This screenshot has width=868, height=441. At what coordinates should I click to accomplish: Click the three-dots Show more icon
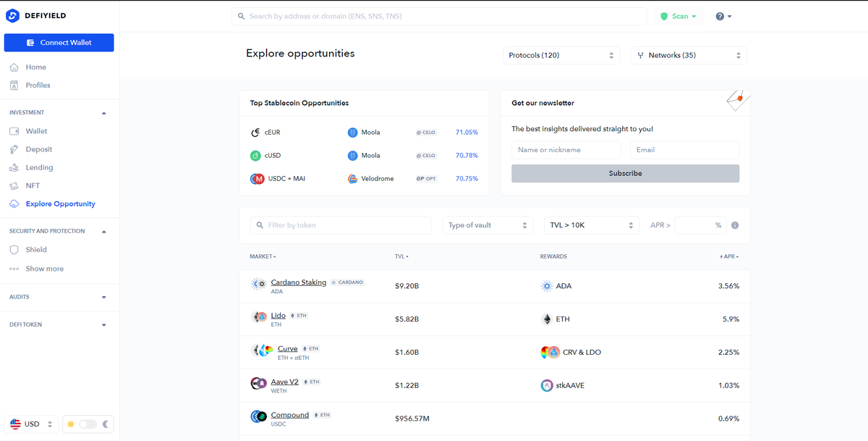pos(14,269)
